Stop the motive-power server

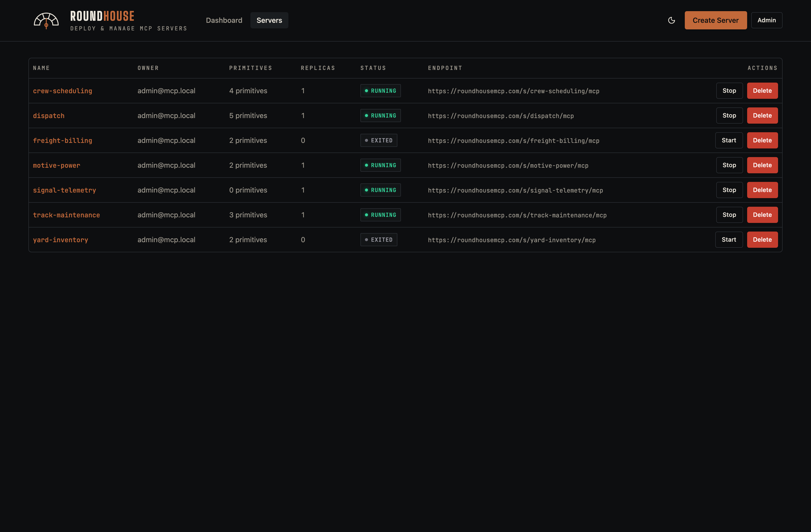coord(729,165)
